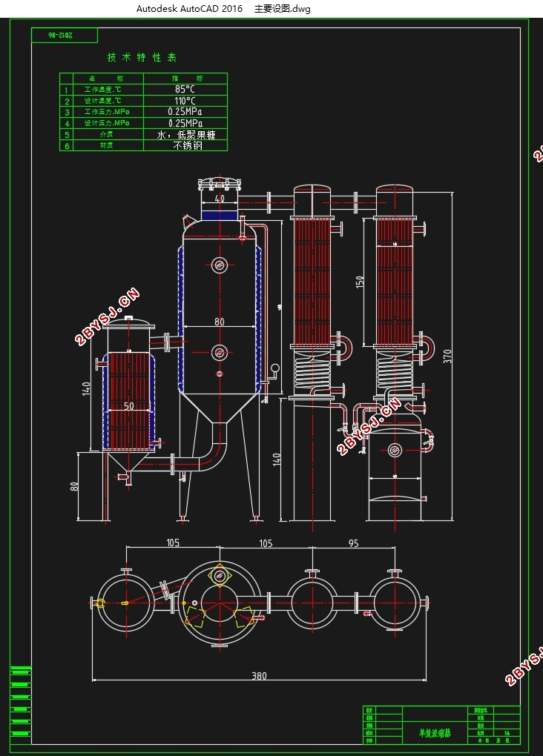Click the 设计压力.MPa label in row 4

[x=107, y=124]
